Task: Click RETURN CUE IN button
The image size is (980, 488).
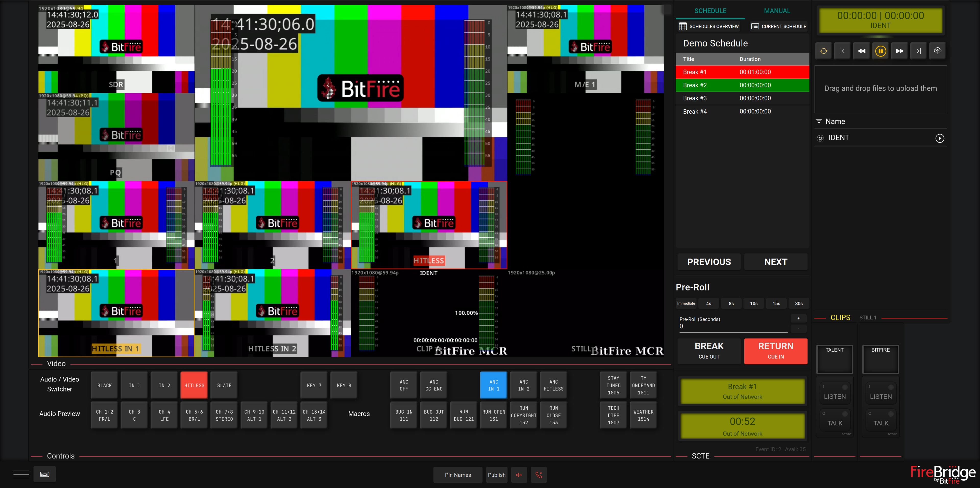Action: click(776, 351)
